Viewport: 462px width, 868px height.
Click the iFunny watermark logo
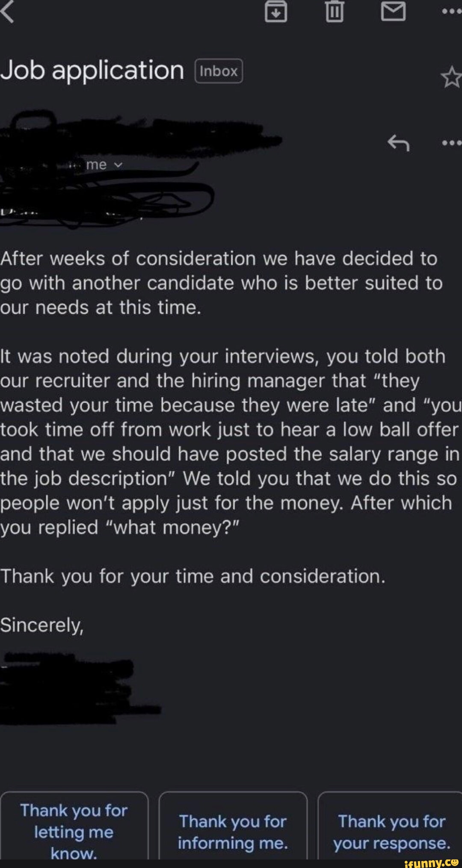click(x=431, y=862)
